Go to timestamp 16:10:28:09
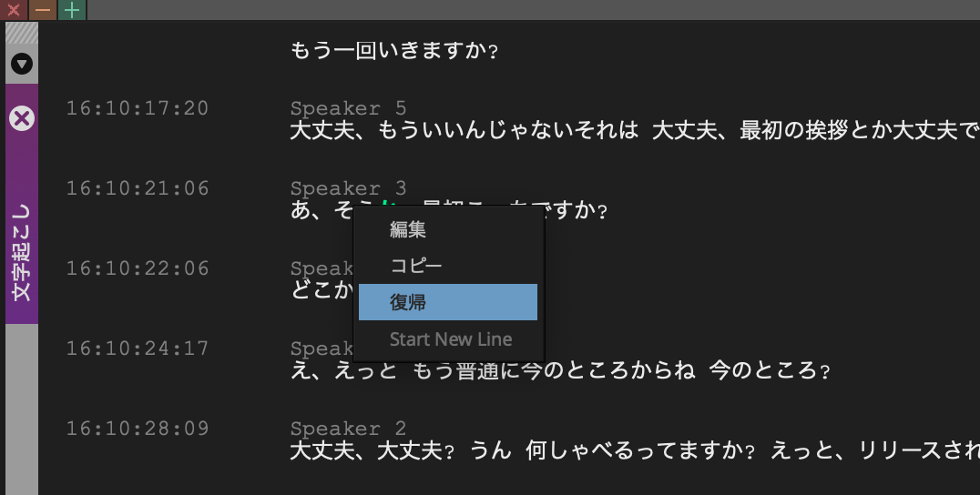980x495 pixels. (x=138, y=428)
